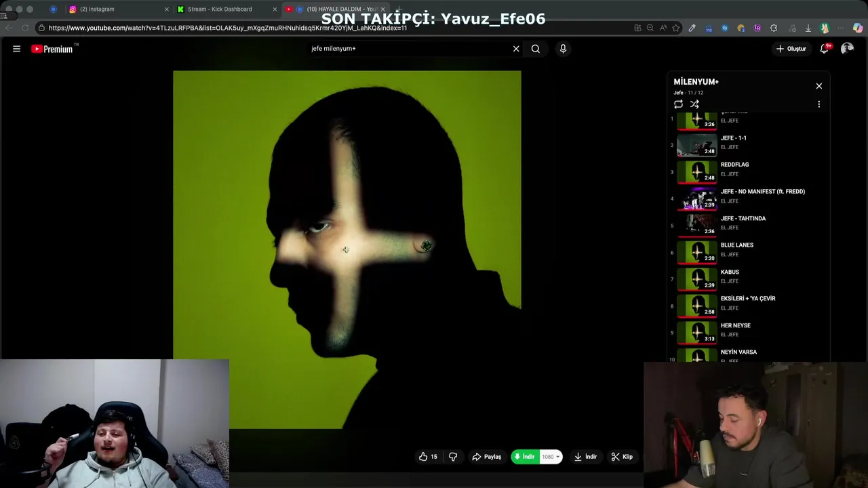Open the YouTube hamburger guide menu
Viewport: 868px width, 488px height.
[16, 49]
